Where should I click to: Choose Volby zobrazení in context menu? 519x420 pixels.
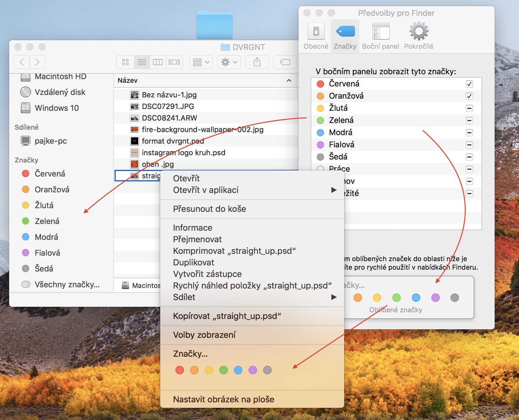(252, 335)
